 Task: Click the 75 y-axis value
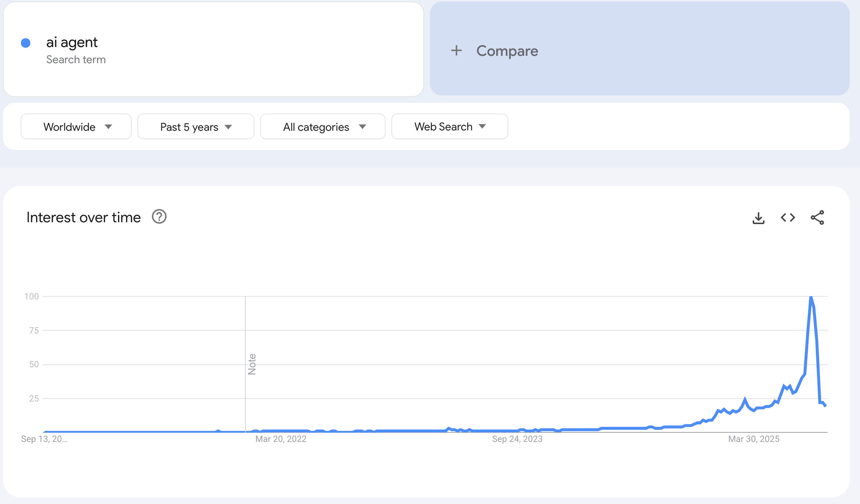(x=34, y=331)
